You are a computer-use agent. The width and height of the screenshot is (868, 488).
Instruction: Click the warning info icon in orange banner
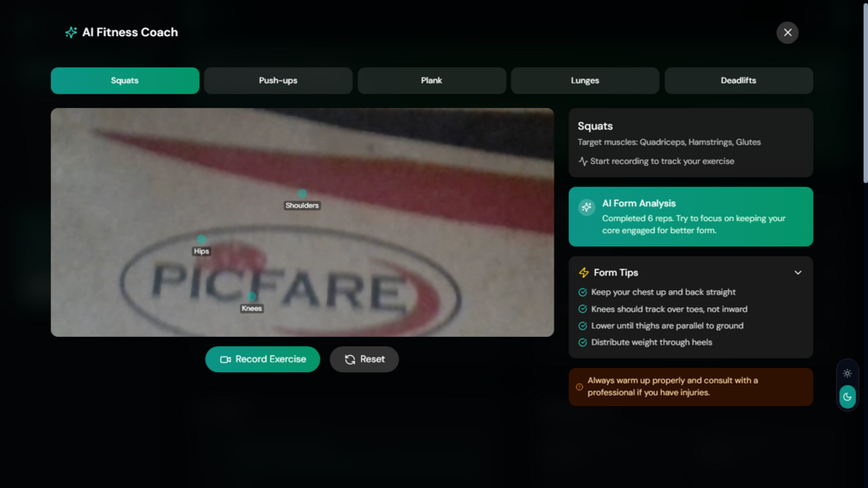coord(579,387)
